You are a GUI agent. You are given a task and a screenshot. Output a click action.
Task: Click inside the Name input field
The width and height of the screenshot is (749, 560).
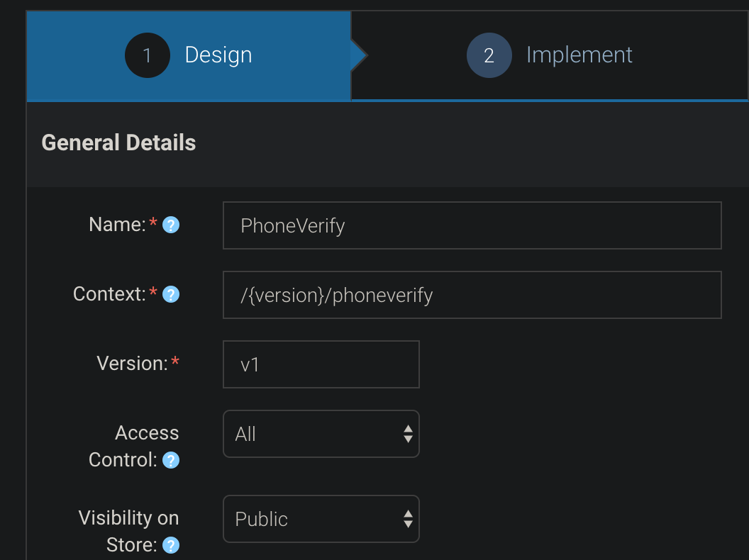pos(472,225)
